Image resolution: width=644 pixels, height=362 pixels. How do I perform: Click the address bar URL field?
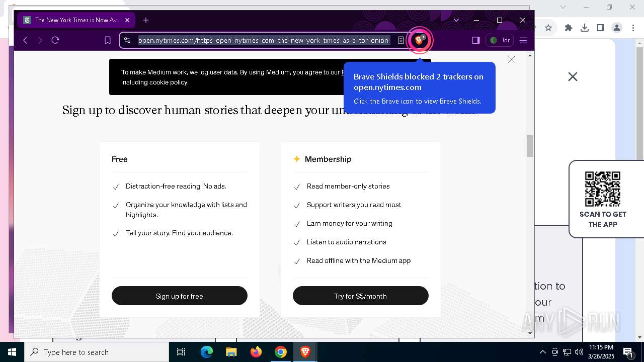click(264, 40)
